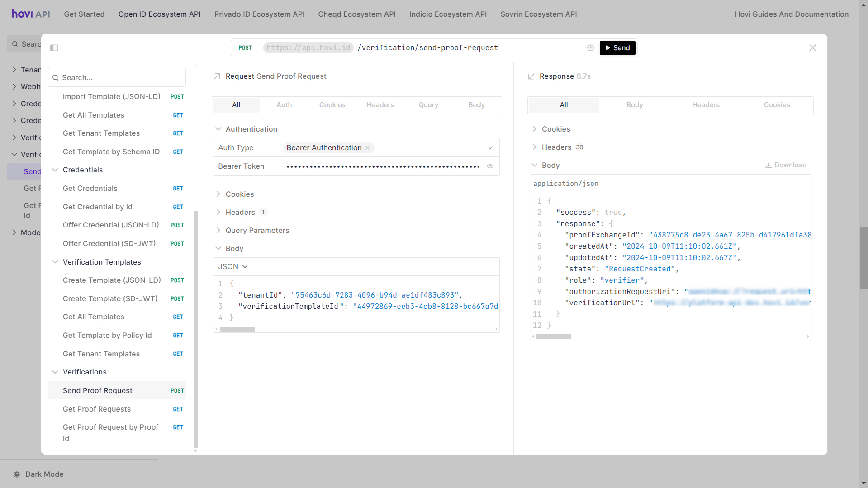
Task: Select Get Proof Requests endpoint
Action: [97, 409]
